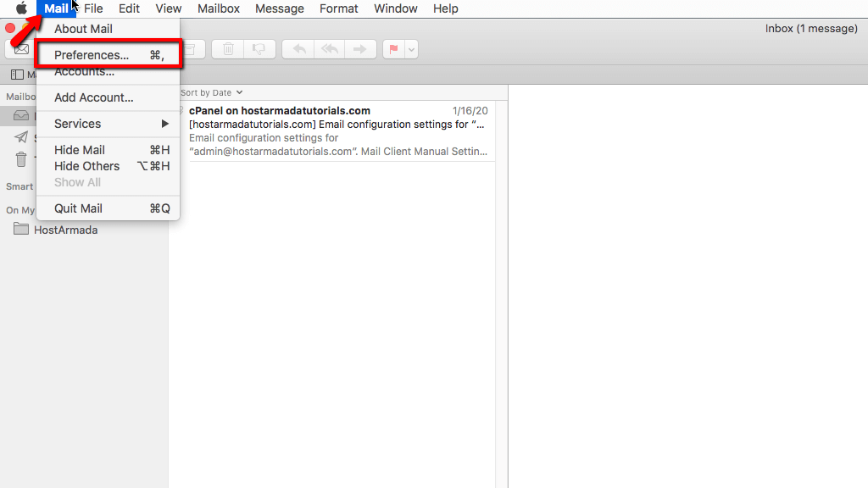Open the View menu
The width and height of the screenshot is (868, 488).
[x=169, y=8]
